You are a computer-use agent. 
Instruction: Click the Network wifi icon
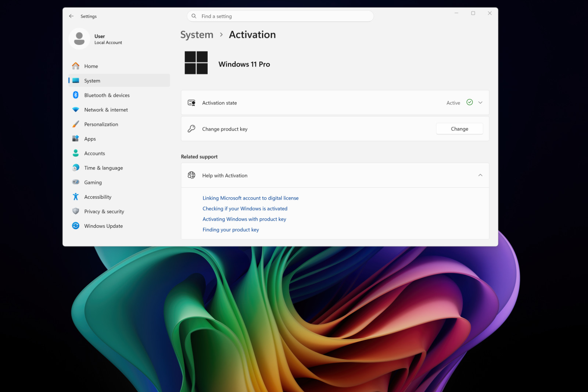(x=76, y=110)
